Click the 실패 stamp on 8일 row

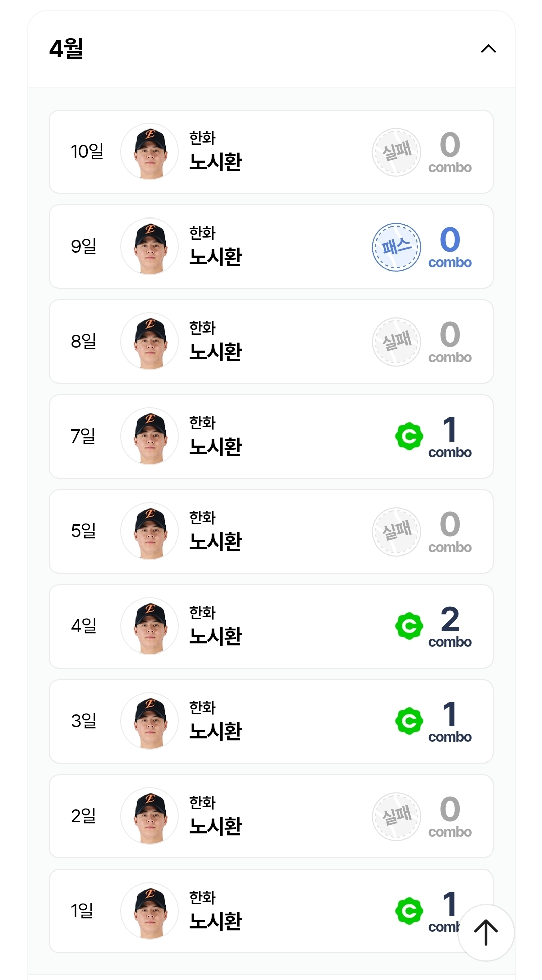point(396,342)
